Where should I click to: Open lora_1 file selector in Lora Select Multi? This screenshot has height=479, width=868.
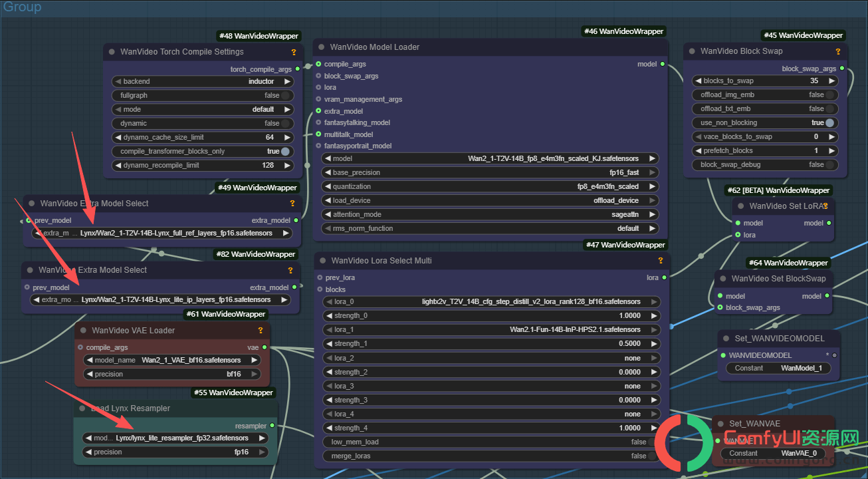(490, 329)
